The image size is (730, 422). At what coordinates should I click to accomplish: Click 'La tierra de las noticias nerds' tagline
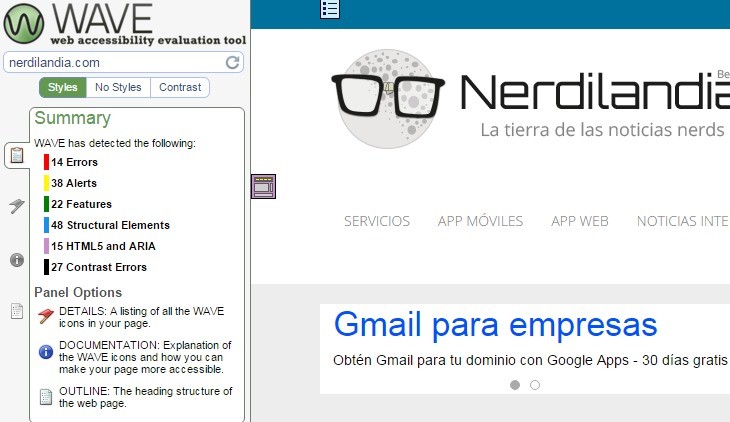click(x=602, y=129)
